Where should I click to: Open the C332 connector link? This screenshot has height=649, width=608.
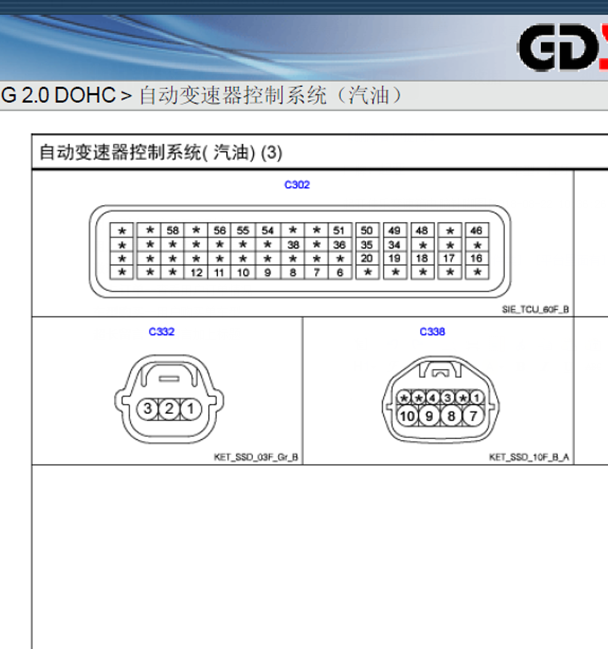click(x=161, y=332)
